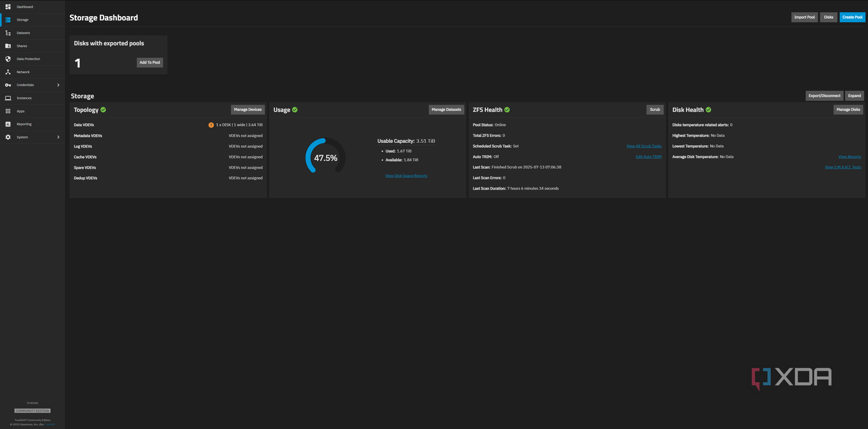Image resolution: width=868 pixels, height=429 pixels.
Task: Click the '7 hours 6 minutes 34 seconds' duration
Action: (x=533, y=188)
